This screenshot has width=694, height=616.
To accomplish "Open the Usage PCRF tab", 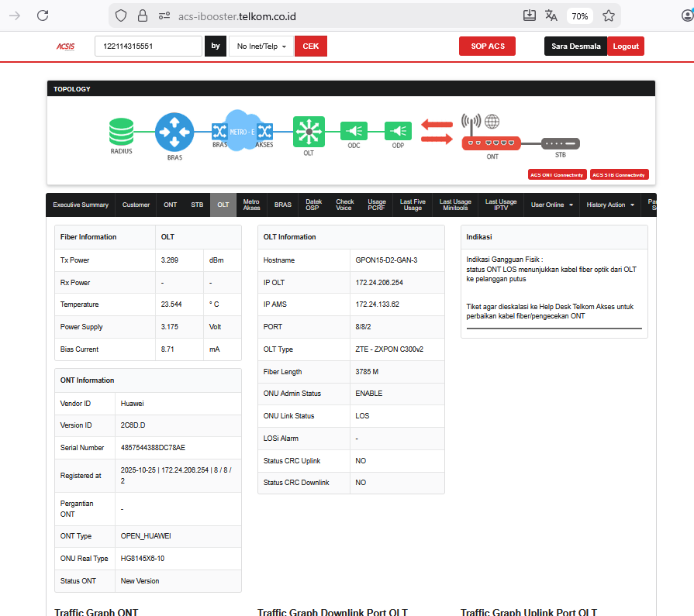I will 377,205.
